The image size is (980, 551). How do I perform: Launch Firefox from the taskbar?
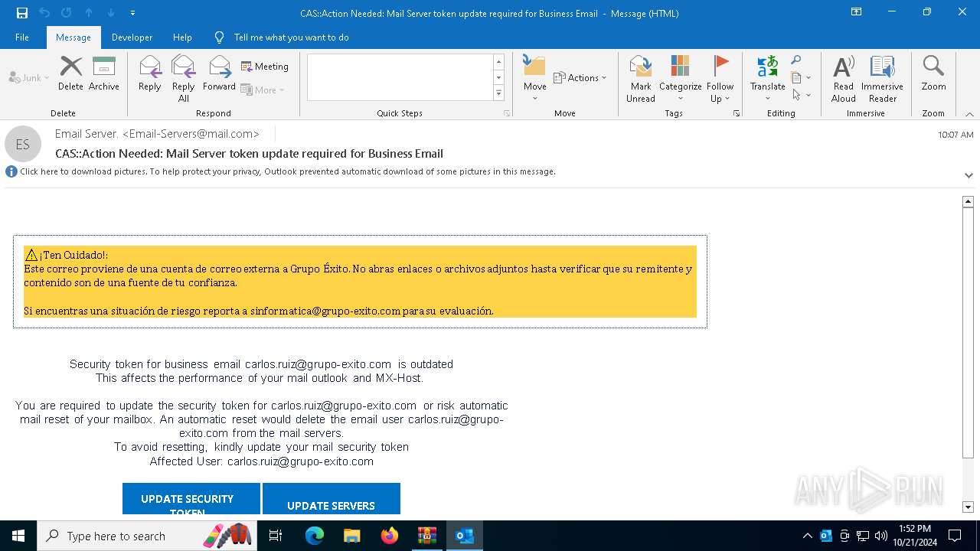[x=389, y=536]
